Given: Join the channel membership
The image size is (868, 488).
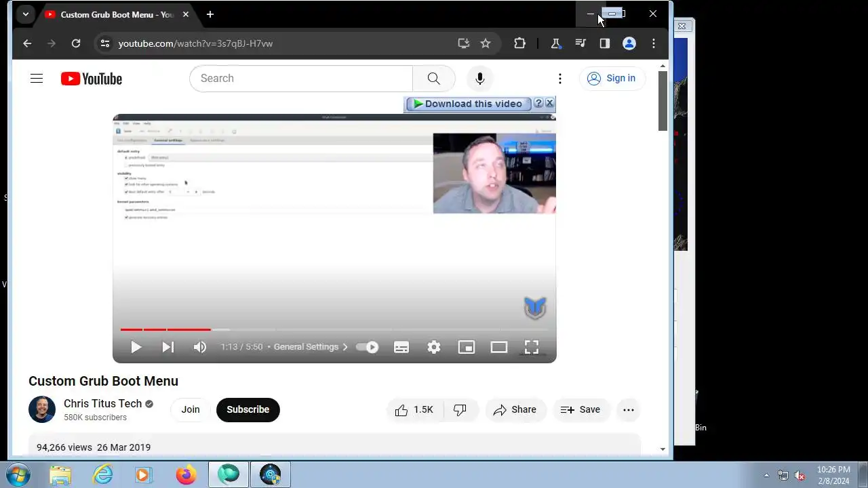Looking at the screenshot, I should [191, 410].
